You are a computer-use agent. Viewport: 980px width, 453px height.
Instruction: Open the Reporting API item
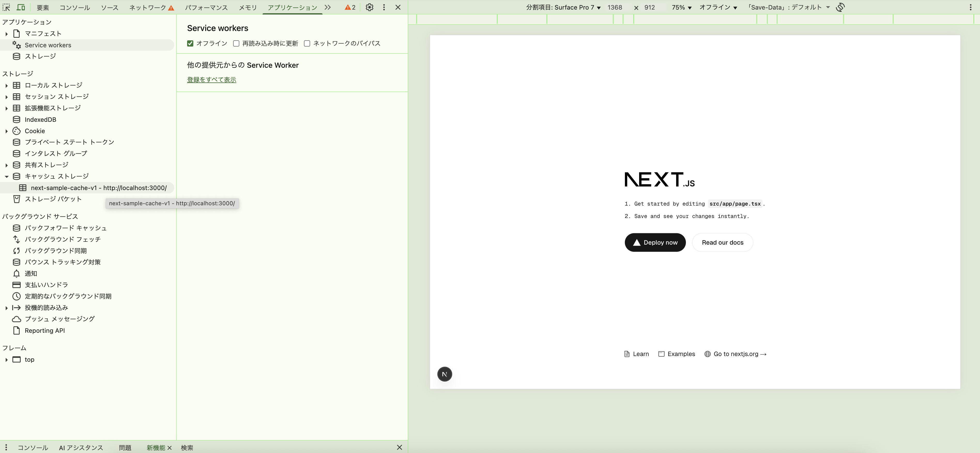point(44,330)
